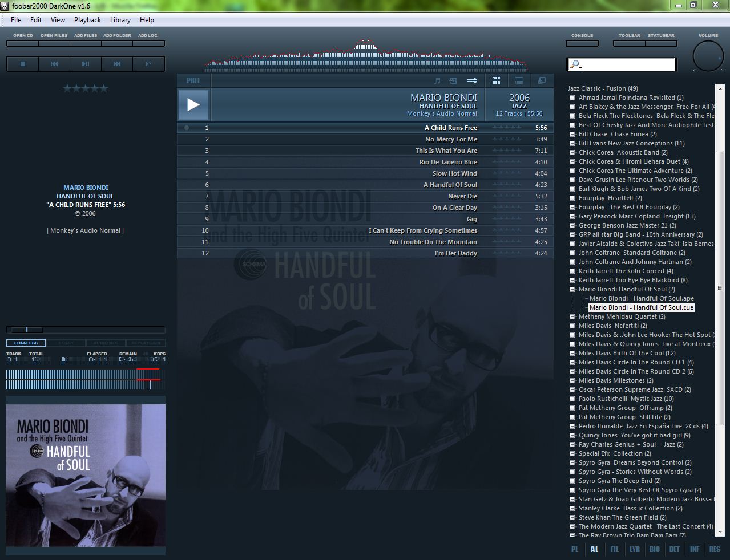Image resolution: width=730 pixels, height=560 pixels.
Task: Select Mario Biondi - Handful Of Soul.ape
Action: [642, 298]
